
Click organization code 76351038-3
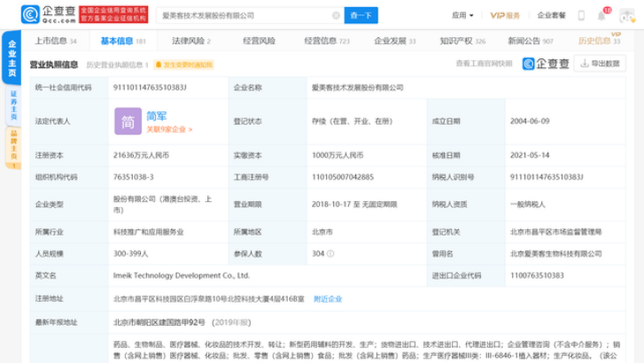pyautogui.click(x=134, y=177)
